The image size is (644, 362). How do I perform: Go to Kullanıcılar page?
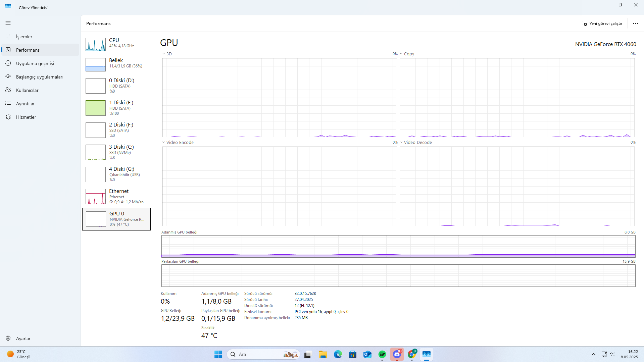(40, 90)
